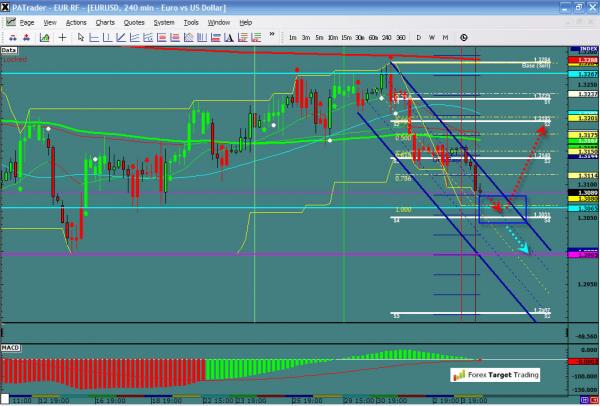Screen dimensions: 600x406
Task: Click the PATrader application icon in title bar
Action: point(6,6)
